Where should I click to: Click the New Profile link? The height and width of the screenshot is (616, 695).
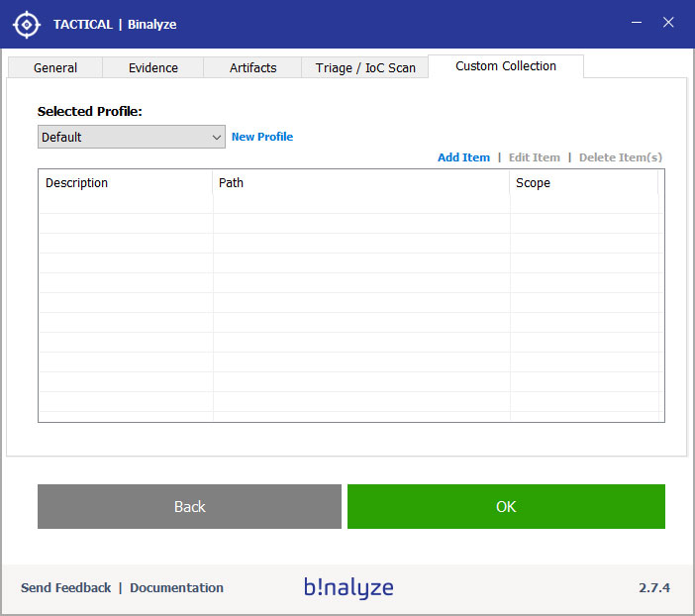click(262, 137)
